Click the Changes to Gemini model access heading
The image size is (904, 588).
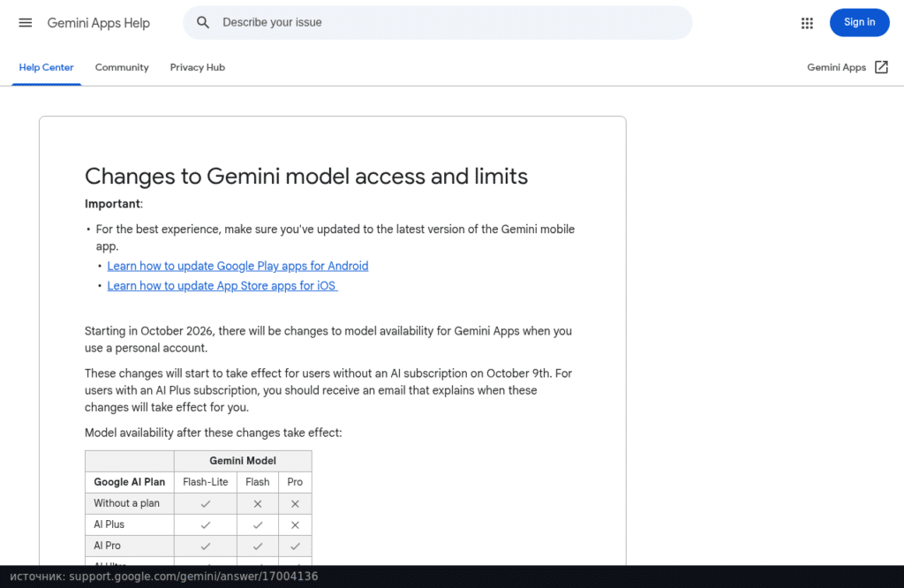point(306,177)
